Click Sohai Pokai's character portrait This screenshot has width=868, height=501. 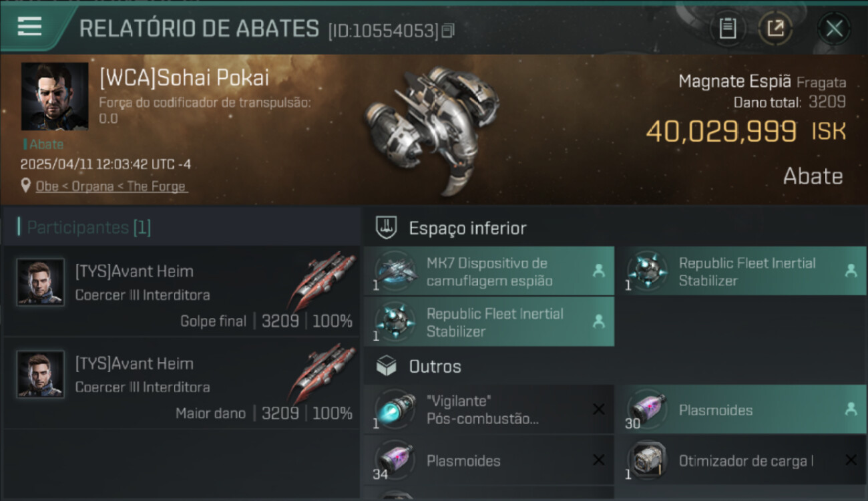(x=55, y=96)
